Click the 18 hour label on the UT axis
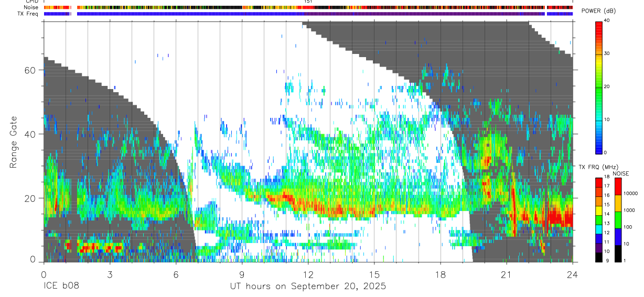Screen dimensions: 644x297 point(441,273)
